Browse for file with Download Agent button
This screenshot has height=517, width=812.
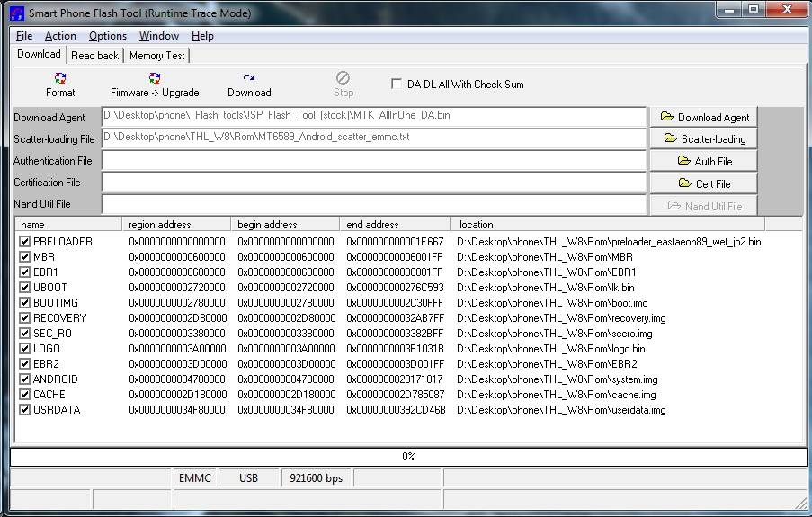[x=703, y=117]
